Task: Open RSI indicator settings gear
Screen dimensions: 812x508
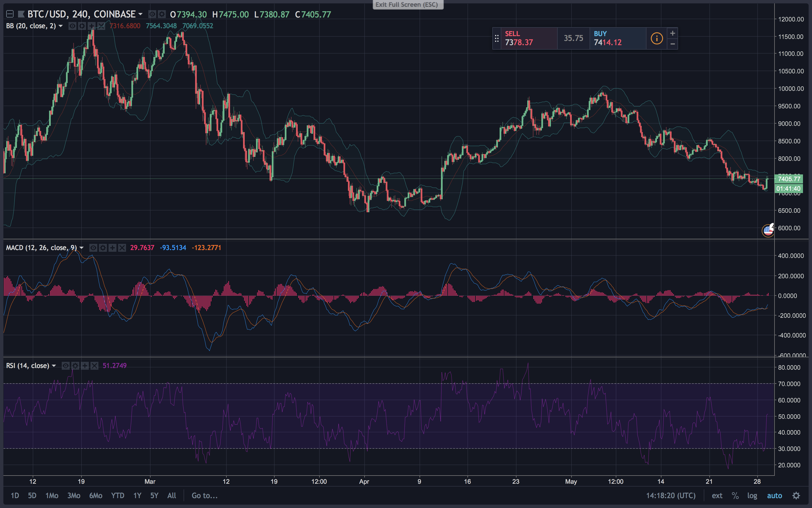Action: click(x=76, y=366)
